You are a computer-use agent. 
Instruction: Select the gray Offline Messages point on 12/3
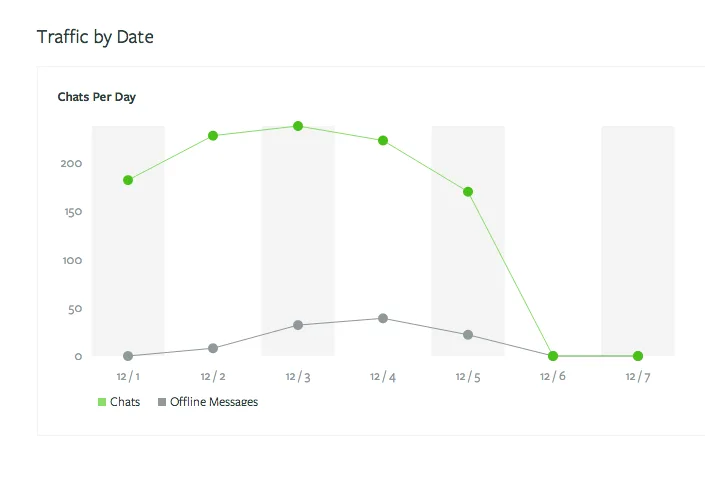(298, 325)
